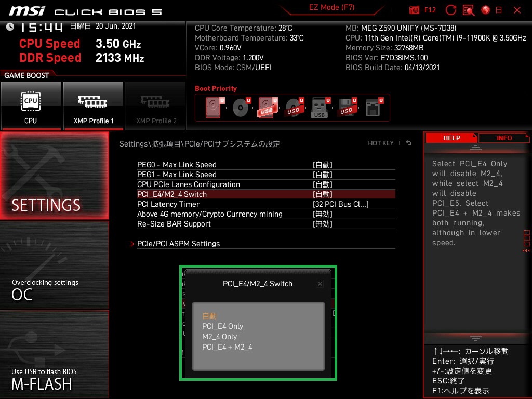Open the PCI_E4/M2_4 Switch setting row
The image size is (532, 399).
(266, 194)
